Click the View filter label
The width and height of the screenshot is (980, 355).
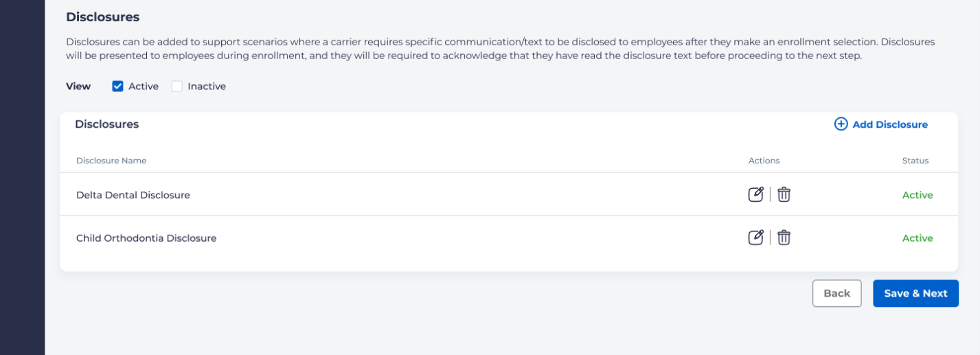[x=78, y=87]
